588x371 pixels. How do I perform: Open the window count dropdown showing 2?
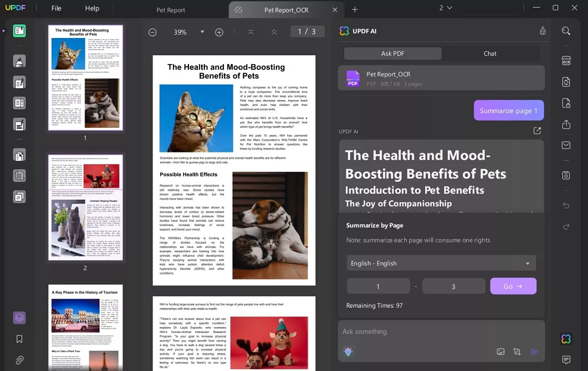click(446, 8)
